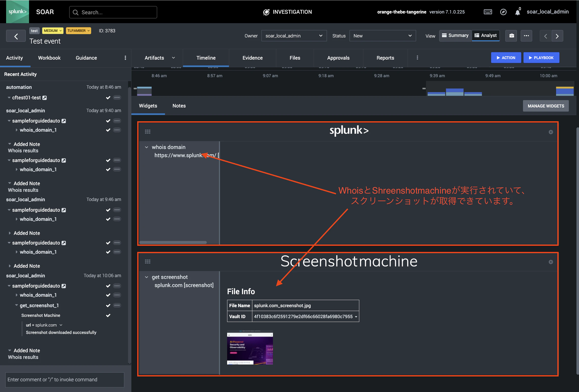Image resolution: width=579 pixels, height=392 pixels.
Task: Open the three-dot more options next to briefcase
Action: tap(526, 36)
